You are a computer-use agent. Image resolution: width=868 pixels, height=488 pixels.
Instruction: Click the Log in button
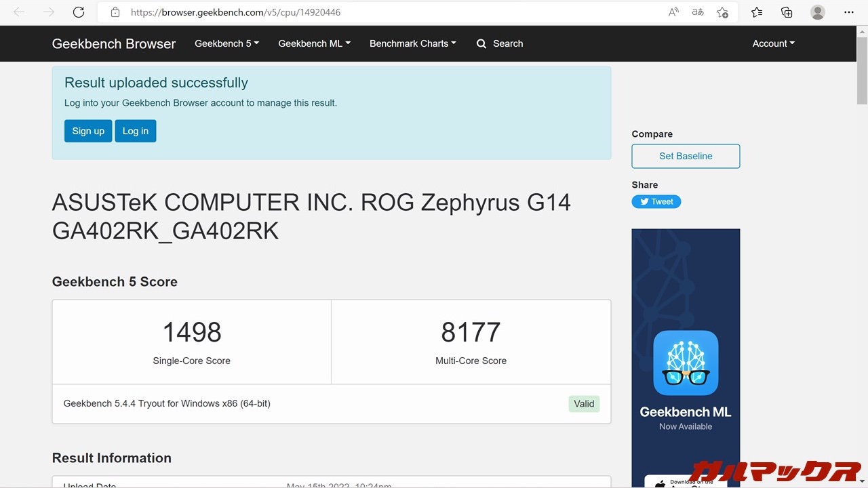click(135, 131)
